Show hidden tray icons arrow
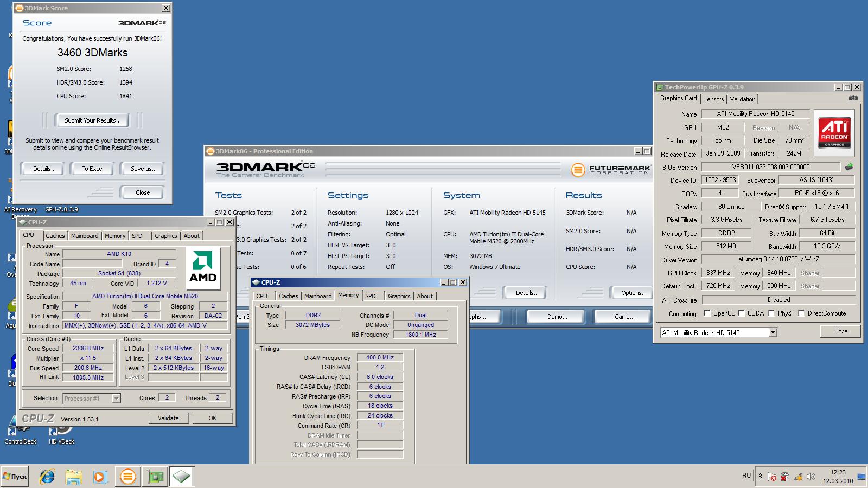868x488 pixels. click(x=760, y=477)
